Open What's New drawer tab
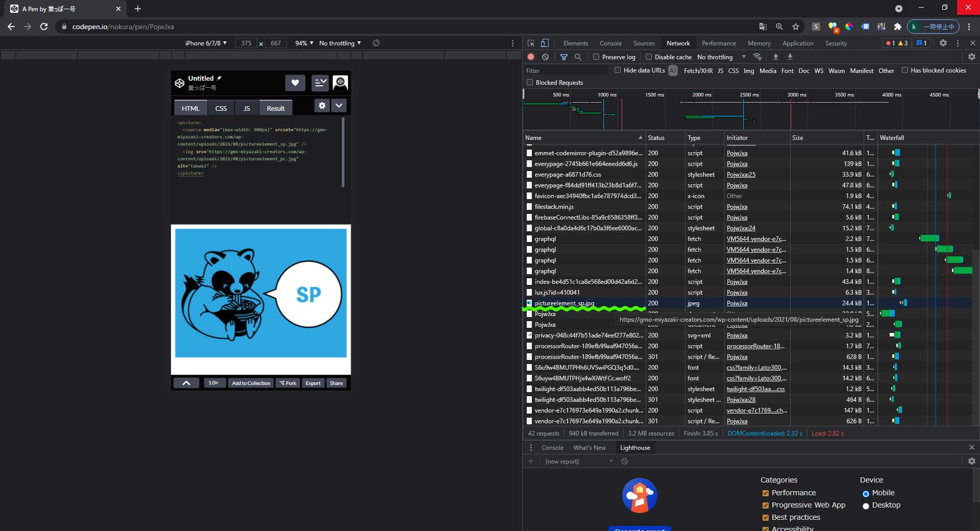Image resolution: width=980 pixels, height=531 pixels. click(590, 448)
